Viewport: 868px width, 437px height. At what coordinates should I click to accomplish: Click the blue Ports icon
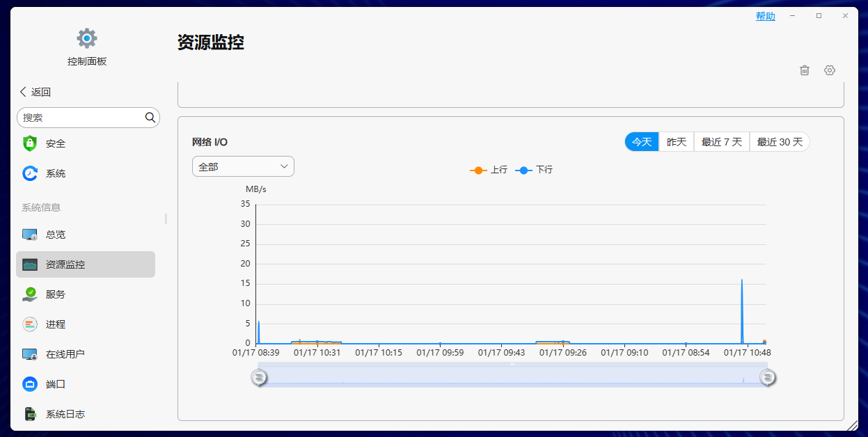pyautogui.click(x=29, y=384)
